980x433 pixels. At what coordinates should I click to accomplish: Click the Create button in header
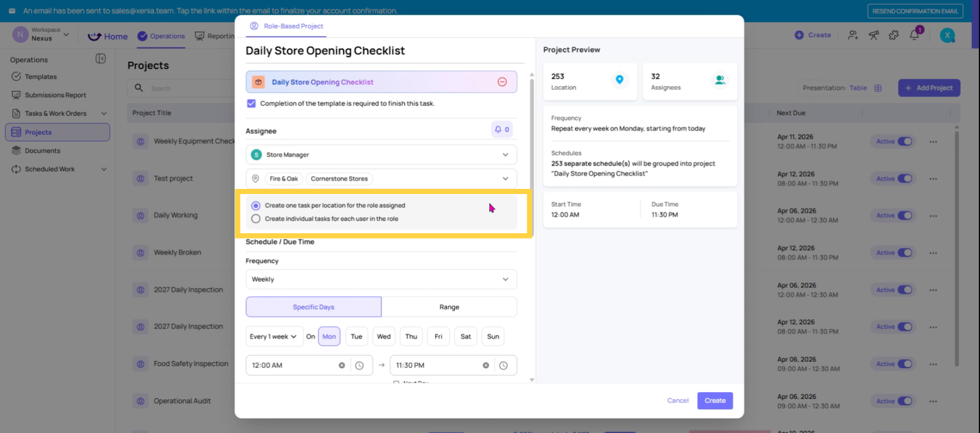click(x=813, y=35)
